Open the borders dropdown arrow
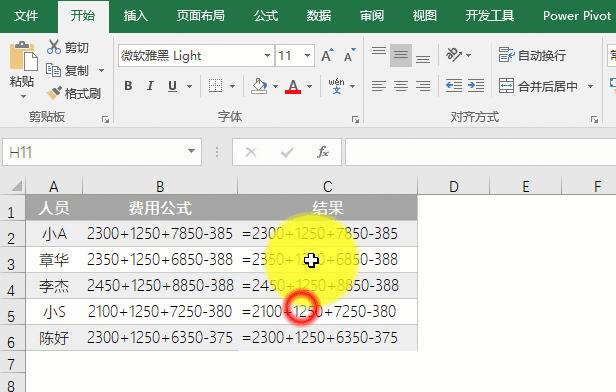Image resolution: width=616 pixels, height=392 pixels. click(232, 86)
